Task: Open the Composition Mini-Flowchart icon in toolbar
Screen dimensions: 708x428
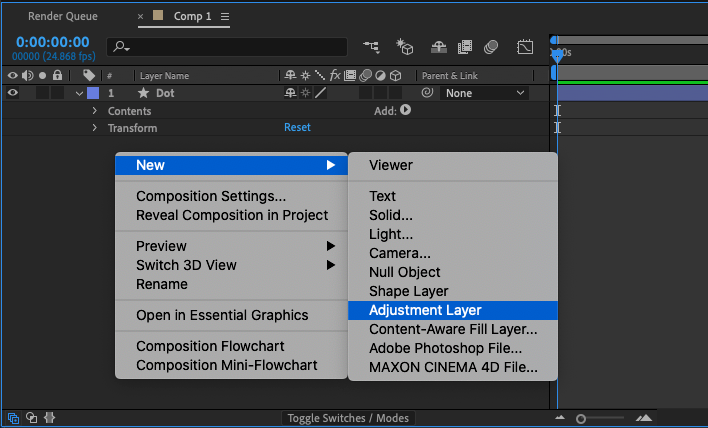Action: 371,47
